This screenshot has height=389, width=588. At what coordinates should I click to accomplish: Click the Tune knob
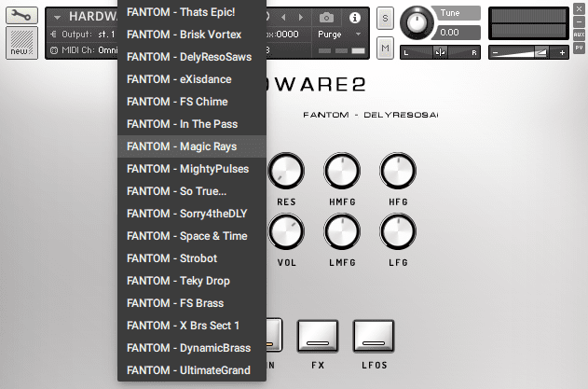pos(418,22)
